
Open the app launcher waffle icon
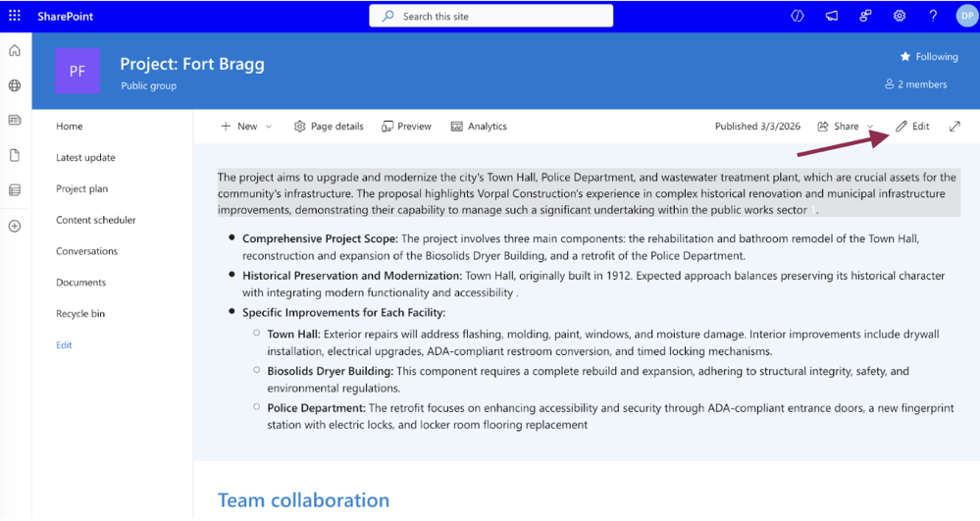[x=15, y=16]
